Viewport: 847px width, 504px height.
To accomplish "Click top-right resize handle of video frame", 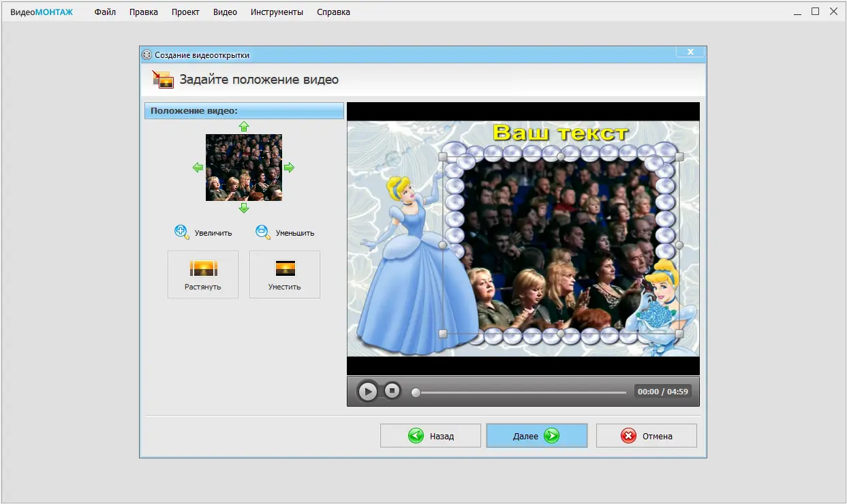I will point(679,157).
